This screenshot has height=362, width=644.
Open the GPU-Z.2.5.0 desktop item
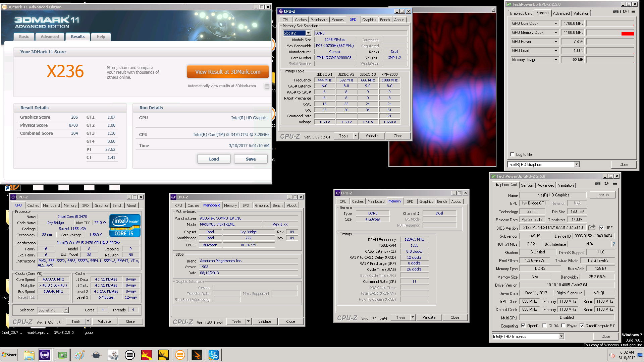[x=63, y=333]
